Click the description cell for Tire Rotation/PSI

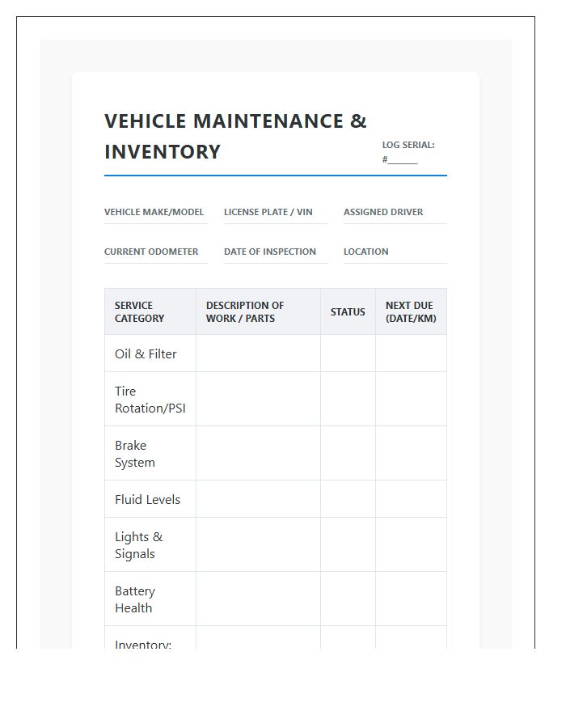tap(259, 399)
